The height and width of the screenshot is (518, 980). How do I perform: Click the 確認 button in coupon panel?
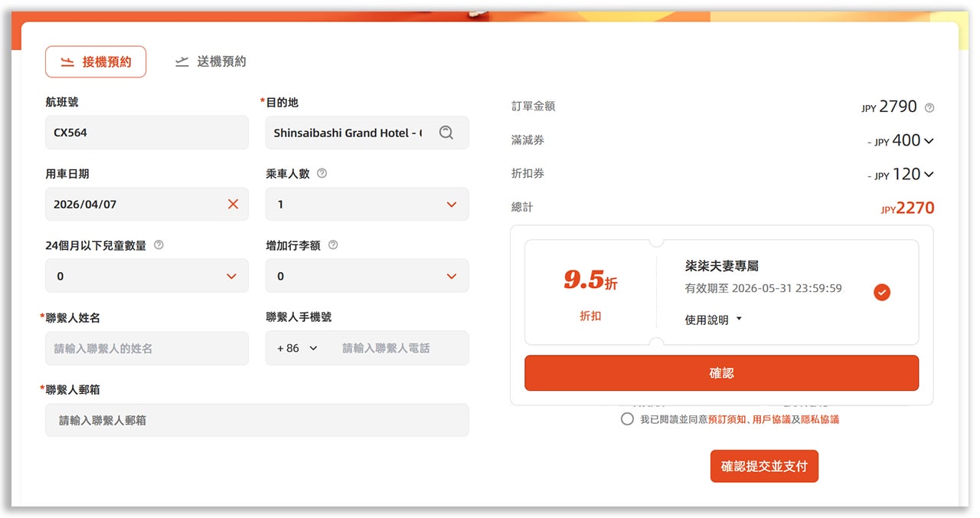721,373
